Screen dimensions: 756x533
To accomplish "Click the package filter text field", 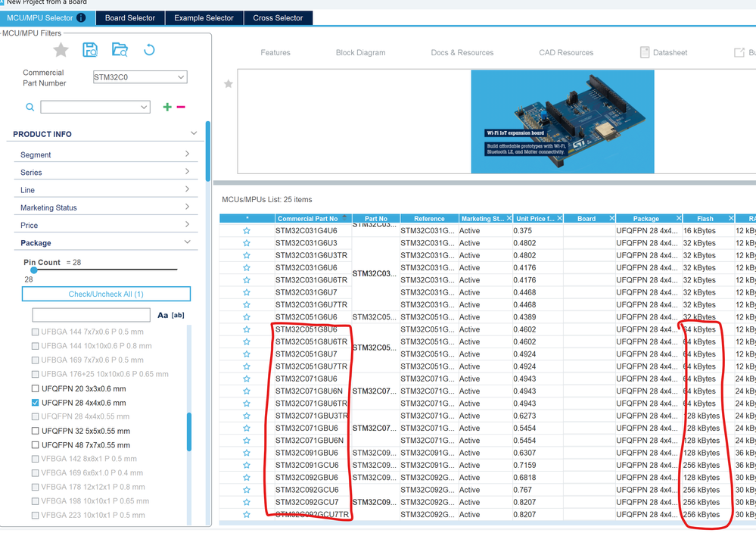I will coord(91,315).
